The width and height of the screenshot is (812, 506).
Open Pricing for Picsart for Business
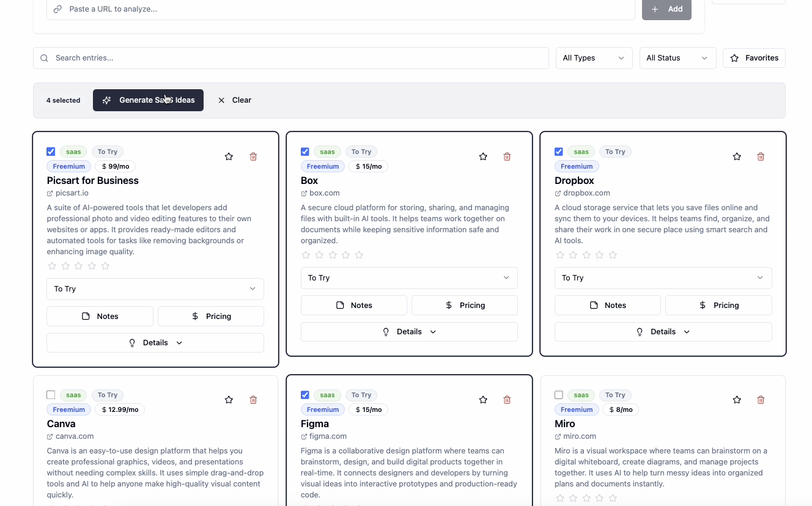coord(211,316)
